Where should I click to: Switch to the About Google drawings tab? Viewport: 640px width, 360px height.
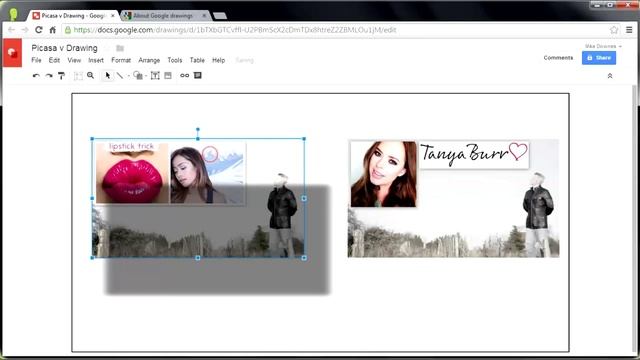coord(162,16)
